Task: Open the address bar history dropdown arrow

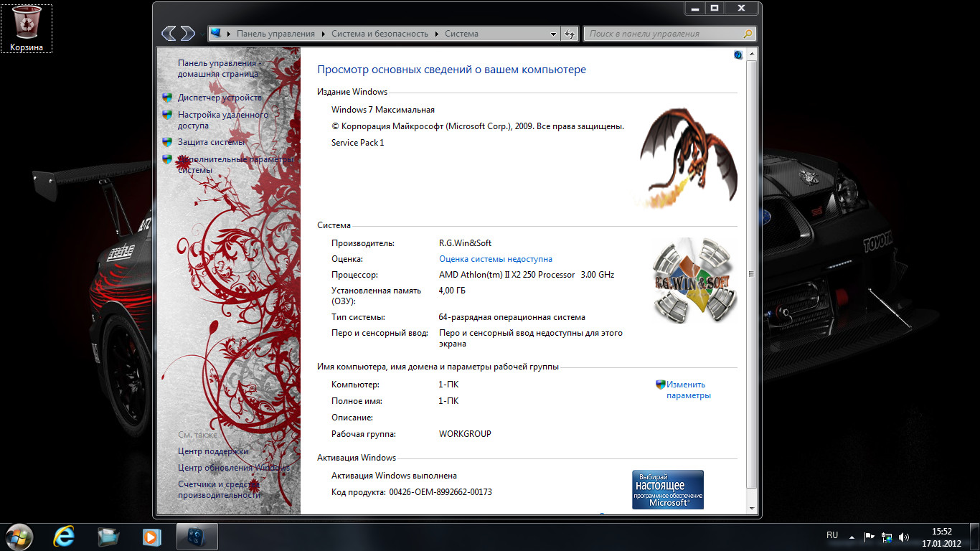Action: coord(553,34)
